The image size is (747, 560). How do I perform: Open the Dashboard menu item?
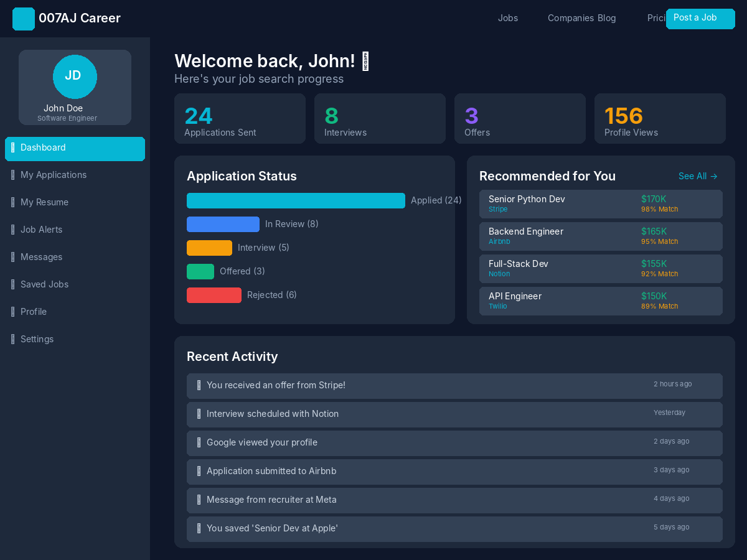pos(75,149)
